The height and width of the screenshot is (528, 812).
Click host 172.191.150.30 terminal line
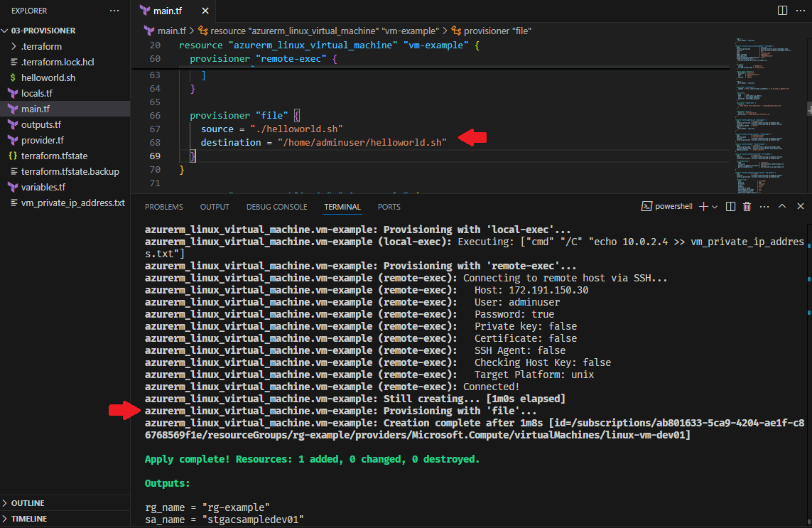coord(367,290)
